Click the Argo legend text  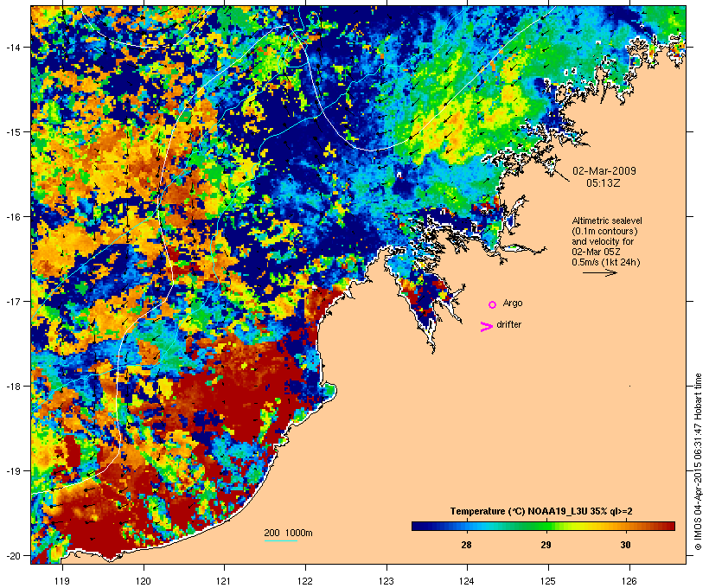513,303
